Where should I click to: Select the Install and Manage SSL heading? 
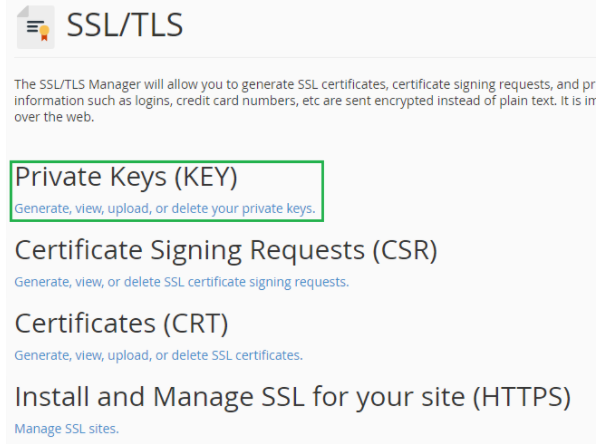tap(293, 397)
